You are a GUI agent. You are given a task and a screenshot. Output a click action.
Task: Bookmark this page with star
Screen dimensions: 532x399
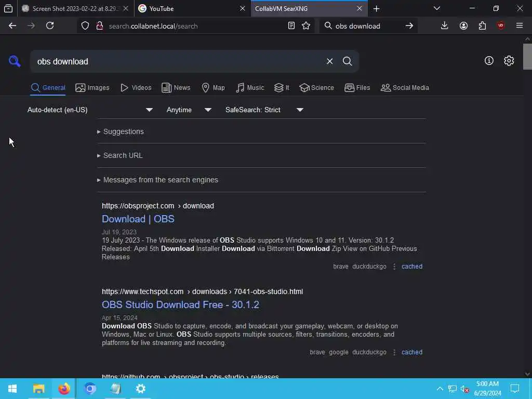306,26
